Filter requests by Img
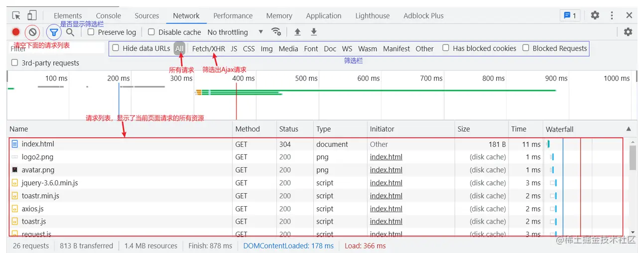This screenshot has height=253, width=644. pos(267,48)
